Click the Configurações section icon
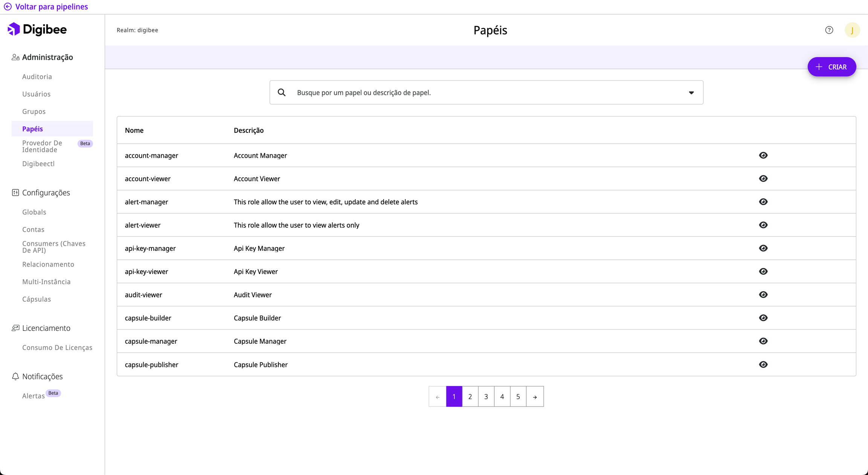The image size is (868, 475). [x=15, y=193]
